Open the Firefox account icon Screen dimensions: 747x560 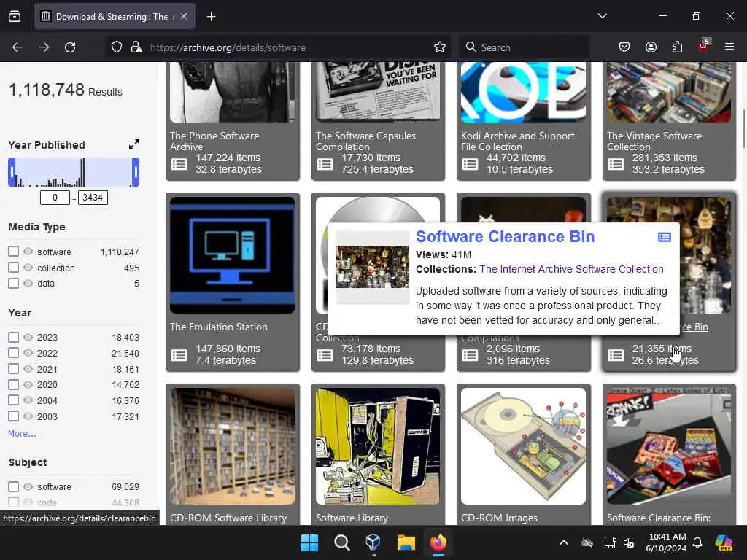coord(651,47)
